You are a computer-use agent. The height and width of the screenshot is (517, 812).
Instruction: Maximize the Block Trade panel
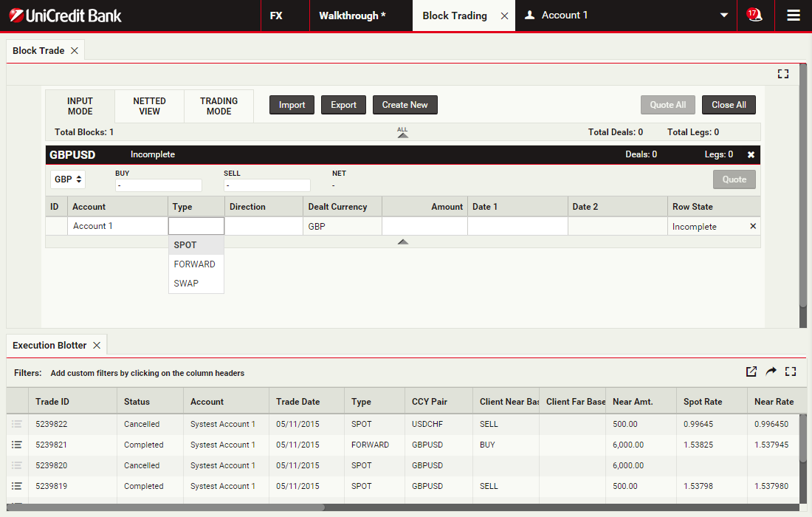(783, 74)
